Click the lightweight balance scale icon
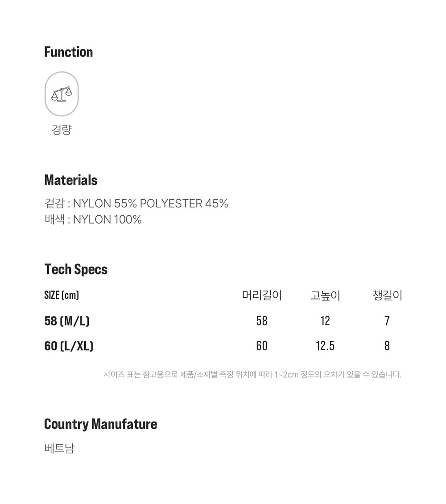 pos(62,94)
